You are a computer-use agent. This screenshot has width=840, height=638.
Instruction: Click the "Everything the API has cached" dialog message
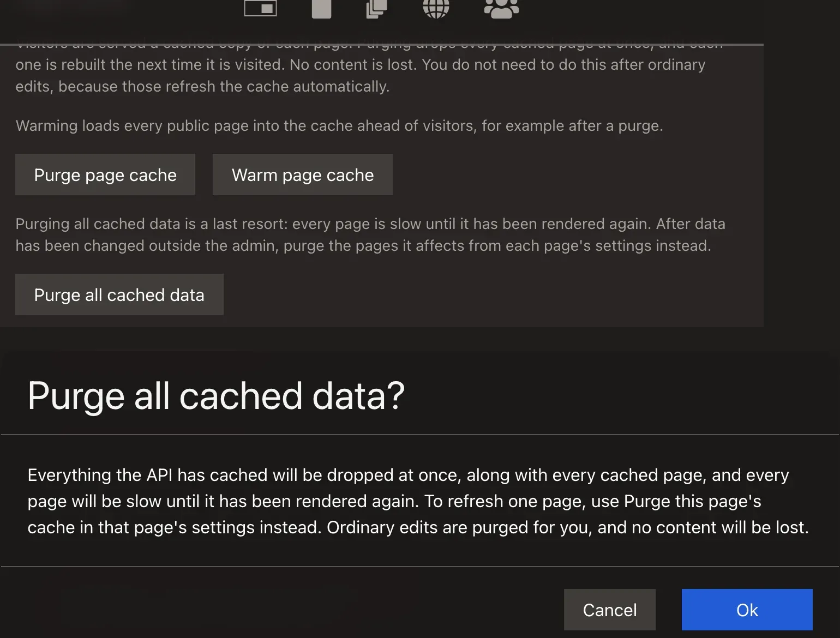click(418, 501)
